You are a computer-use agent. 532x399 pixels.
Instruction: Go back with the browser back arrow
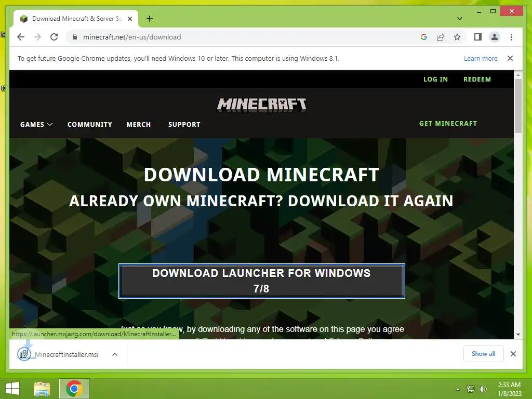21,37
